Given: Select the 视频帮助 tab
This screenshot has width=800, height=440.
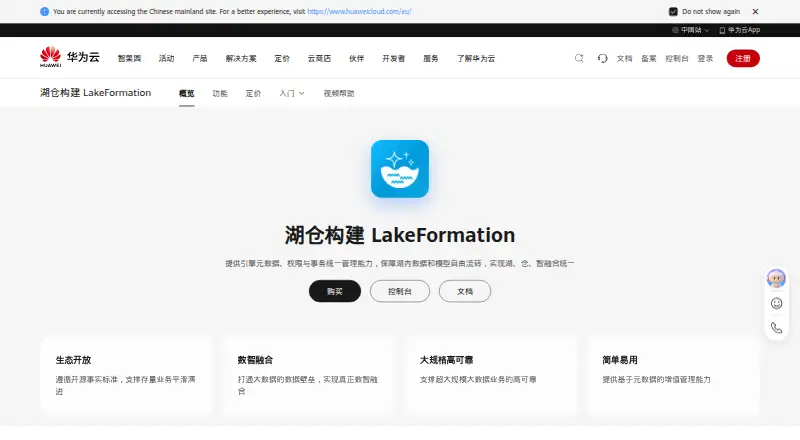Looking at the screenshot, I should (x=339, y=93).
